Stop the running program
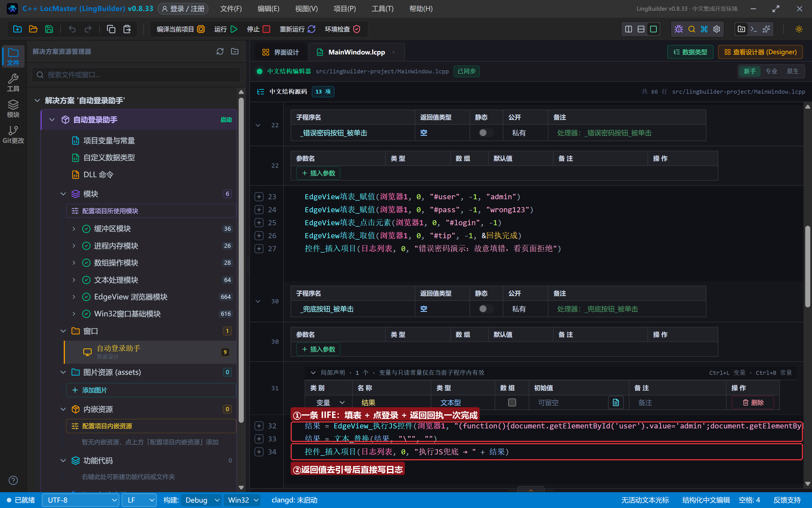 [258, 29]
